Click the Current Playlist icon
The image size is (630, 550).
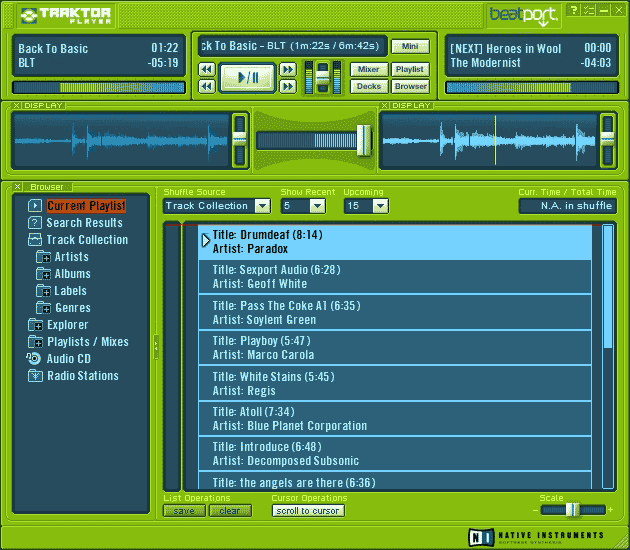click(x=35, y=206)
